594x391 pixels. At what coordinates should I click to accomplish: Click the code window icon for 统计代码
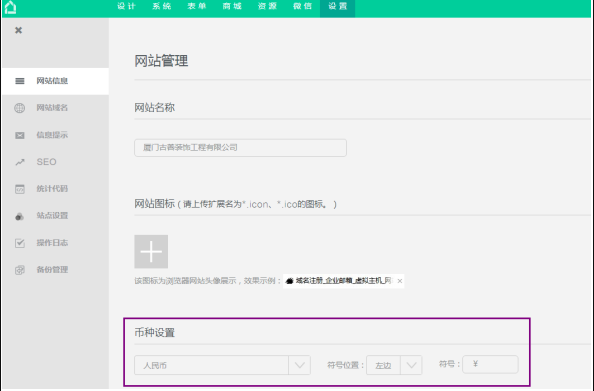[20, 189]
